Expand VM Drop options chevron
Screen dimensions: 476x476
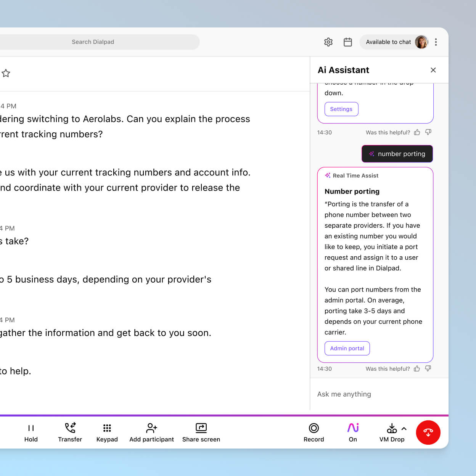pyautogui.click(x=404, y=429)
